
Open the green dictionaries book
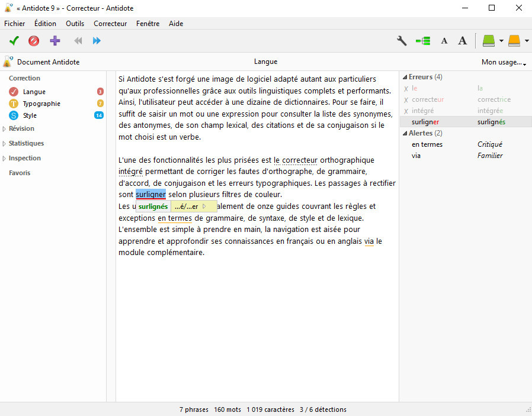coord(489,41)
